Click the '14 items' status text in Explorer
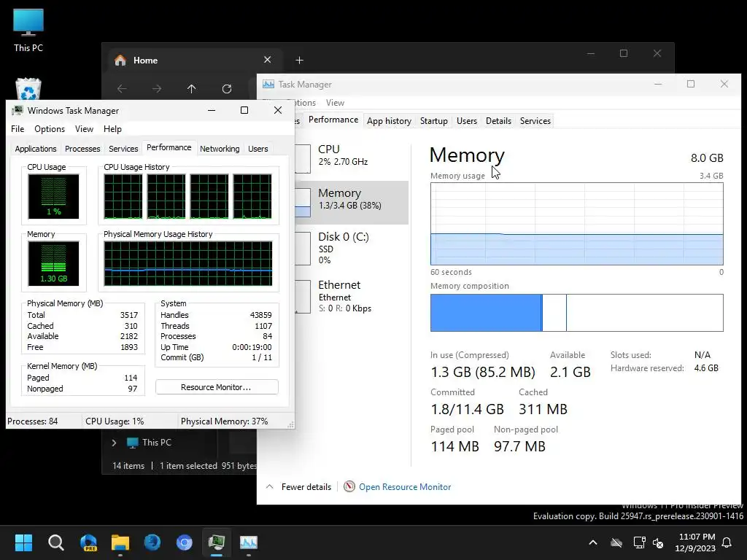747x560 pixels. click(x=128, y=466)
